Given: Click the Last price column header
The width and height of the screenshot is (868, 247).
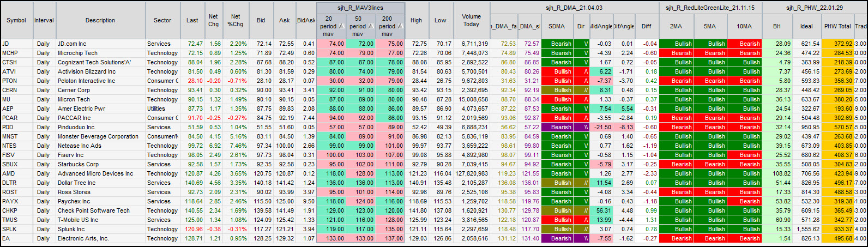Looking at the screenshot, I should (x=192, y=20).
